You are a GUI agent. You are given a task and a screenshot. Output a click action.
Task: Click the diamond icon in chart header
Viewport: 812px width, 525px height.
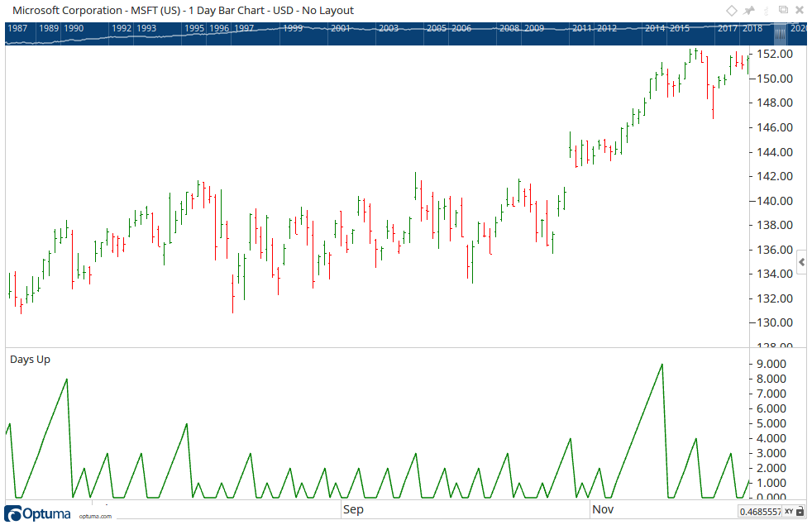731,11
